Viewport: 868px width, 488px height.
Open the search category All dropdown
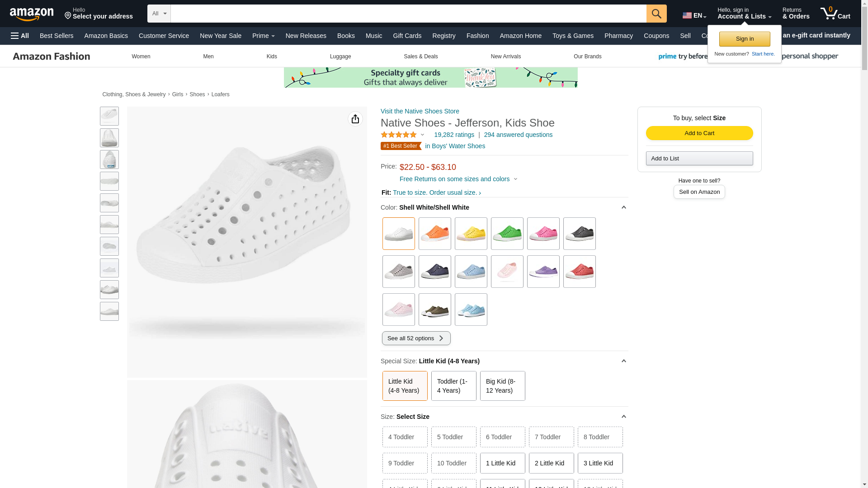(x=159, y=14)
